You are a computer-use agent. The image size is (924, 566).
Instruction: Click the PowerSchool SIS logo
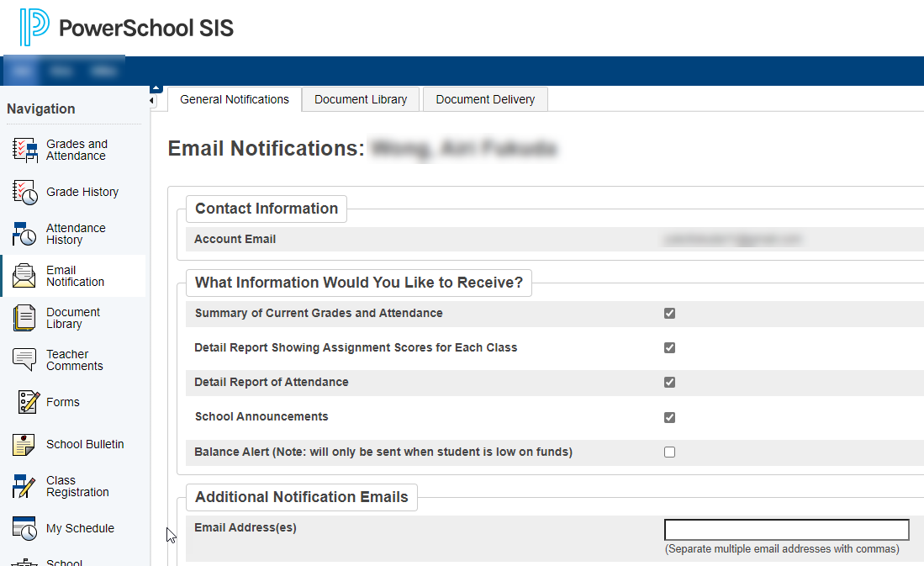(x=127, y=28)
